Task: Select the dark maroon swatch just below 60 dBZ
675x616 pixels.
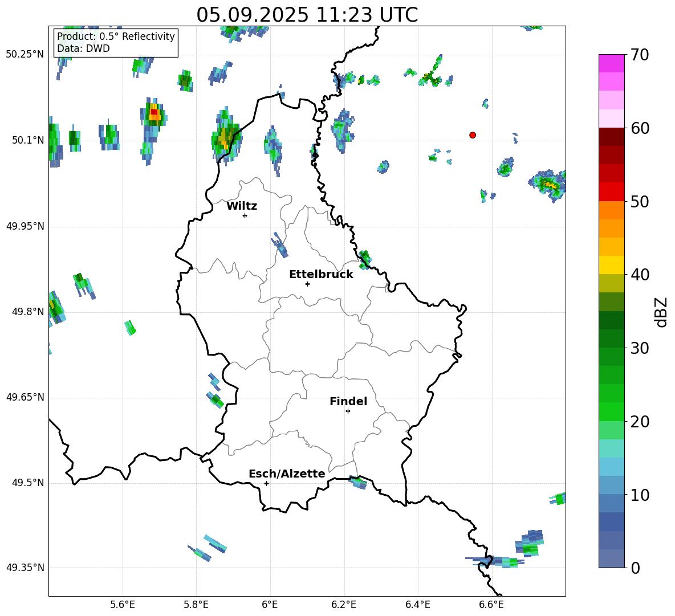Action: coord(611,137)
